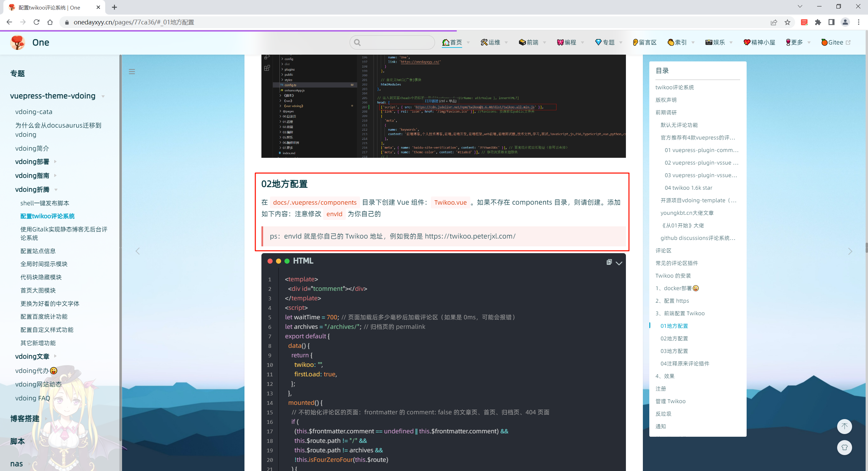Viewport: 868px width, 471px height.
Task: Click browser back button
Action: tap(9, 22)
